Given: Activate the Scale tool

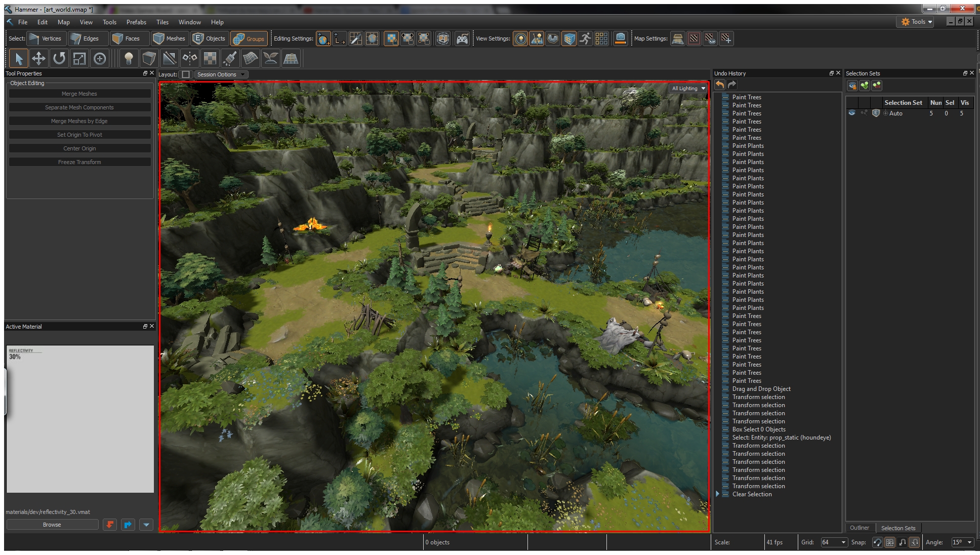Looking at the screenshot, I should pyautogui.click(x=79, y=59).
